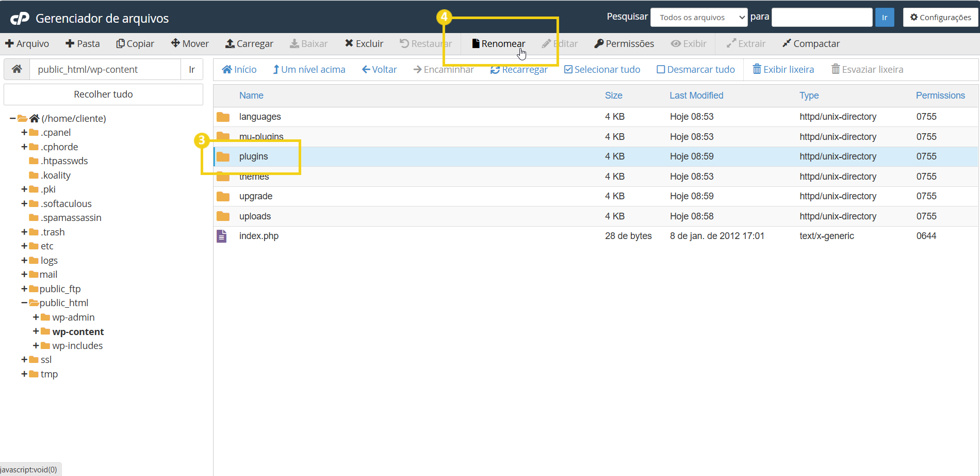The image size is (980, 476).
Task: Delete selection with Excluir
Action: 364,44
